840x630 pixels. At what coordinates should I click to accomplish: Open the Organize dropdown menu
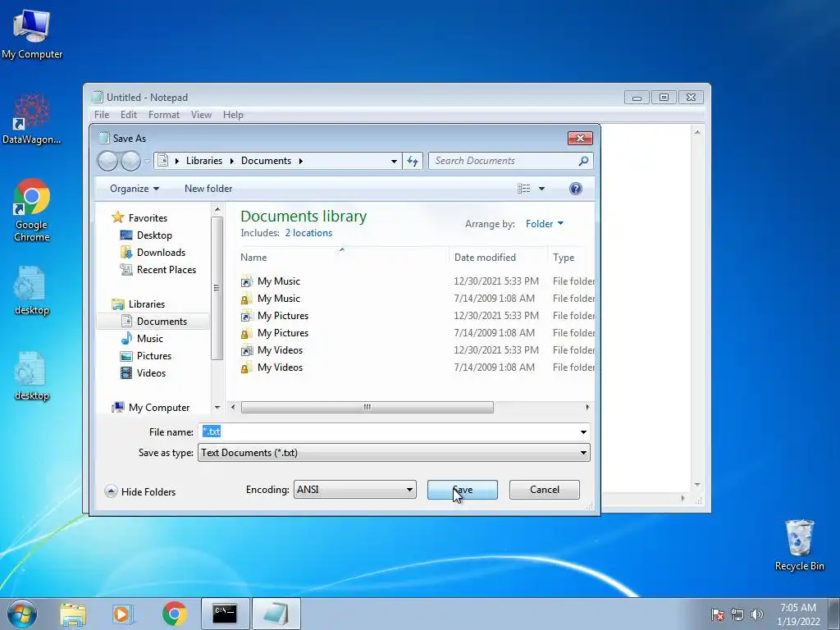click(135, 189)
